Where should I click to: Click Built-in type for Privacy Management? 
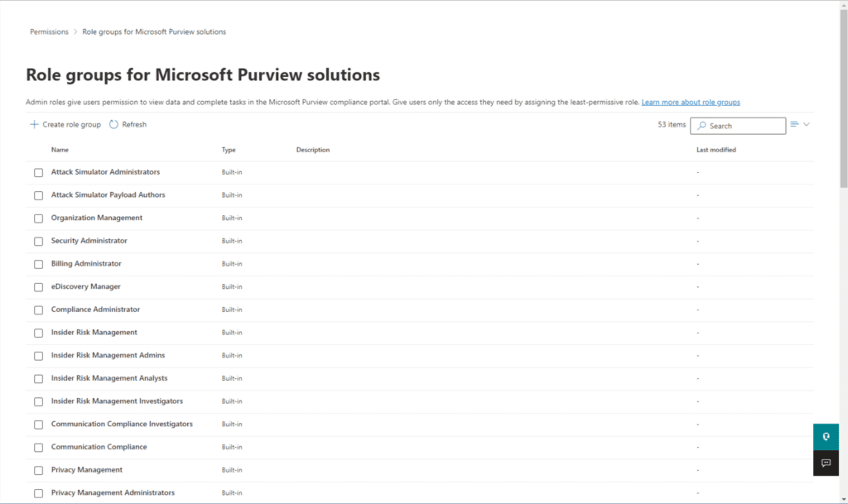click(x=232, y=471)
